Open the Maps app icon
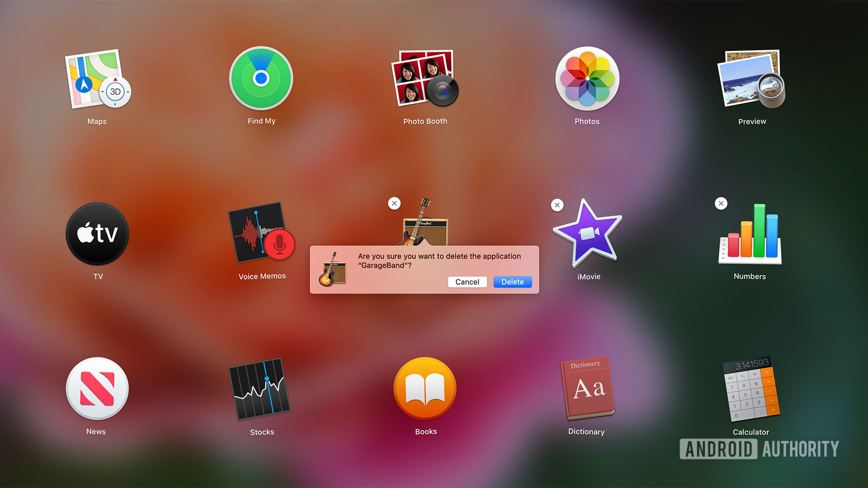The width and height of the screenshot is (868, 488). click(97, 80)
